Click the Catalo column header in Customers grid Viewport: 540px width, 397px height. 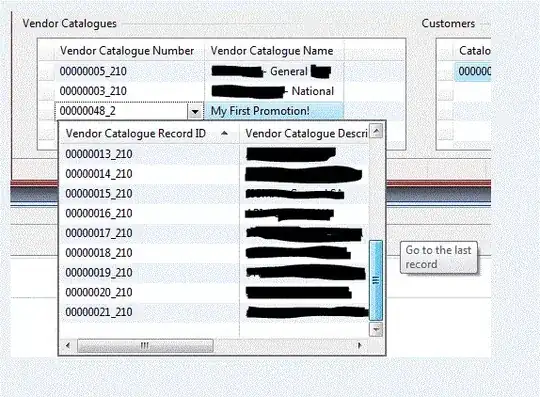click(472, 51)
